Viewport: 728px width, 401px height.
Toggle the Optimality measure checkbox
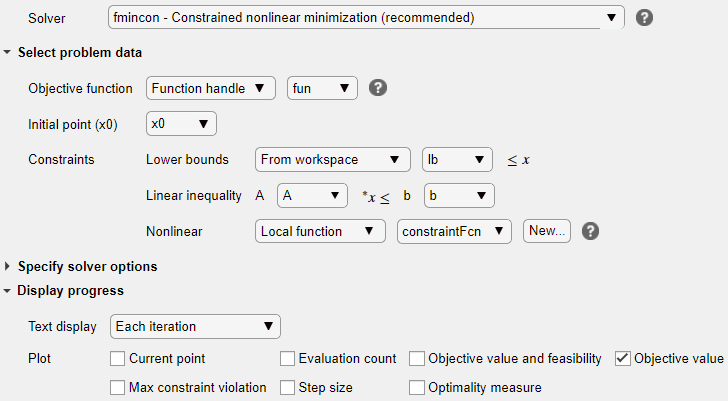tap(417, 387)
